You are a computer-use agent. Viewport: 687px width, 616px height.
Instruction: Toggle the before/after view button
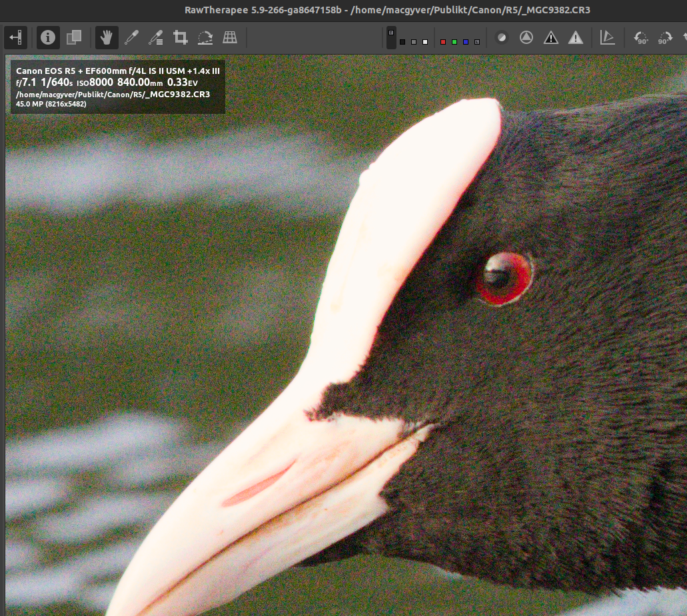73,37
